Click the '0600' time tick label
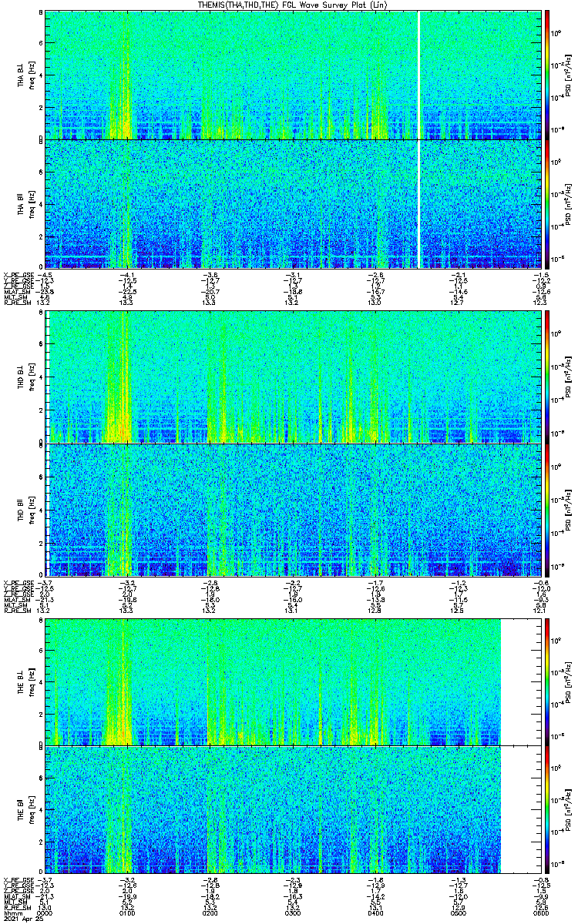 coord(540,913)
